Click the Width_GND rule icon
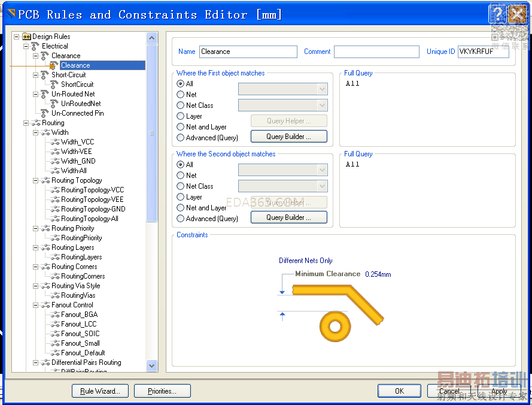The height and width of the screenshot is (405, 532). point(55,161)
